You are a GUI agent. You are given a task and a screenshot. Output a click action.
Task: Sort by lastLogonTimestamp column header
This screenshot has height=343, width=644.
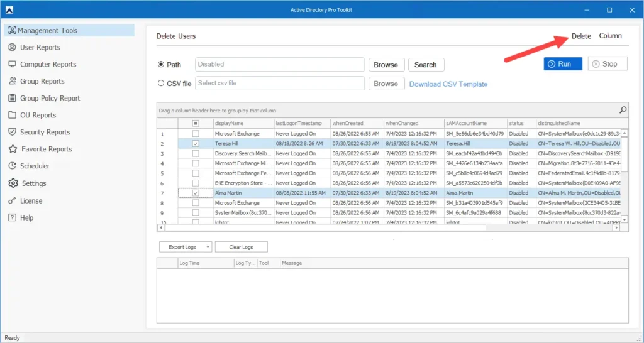coord(303,123)
